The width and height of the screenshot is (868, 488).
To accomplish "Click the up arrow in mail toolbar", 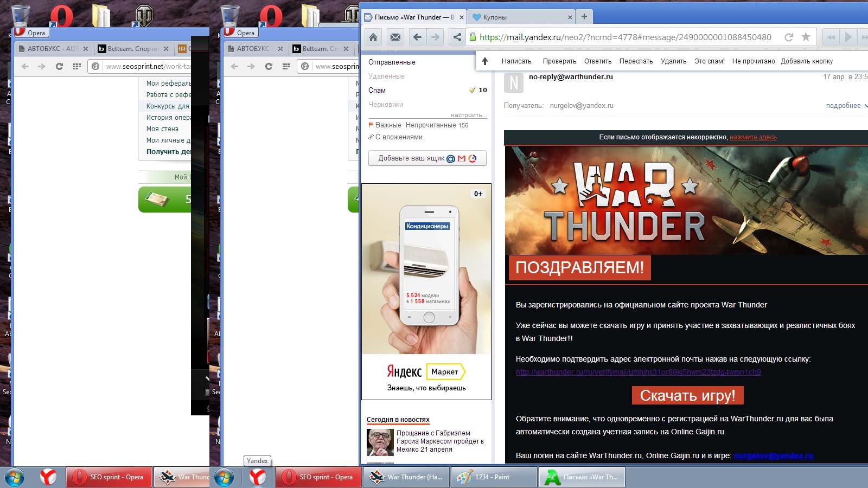I will click(x=485, y=61).
